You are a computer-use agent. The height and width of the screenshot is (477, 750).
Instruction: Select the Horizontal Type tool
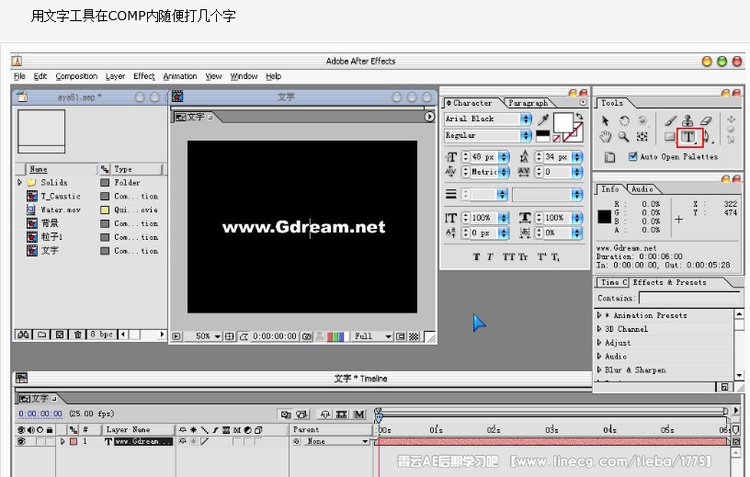pyautogui.click(x=689, y=137)
